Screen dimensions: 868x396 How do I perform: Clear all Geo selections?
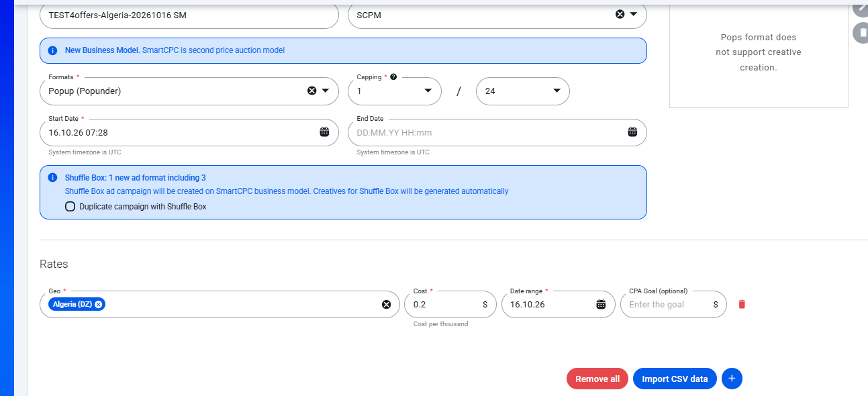coord(386,304)
